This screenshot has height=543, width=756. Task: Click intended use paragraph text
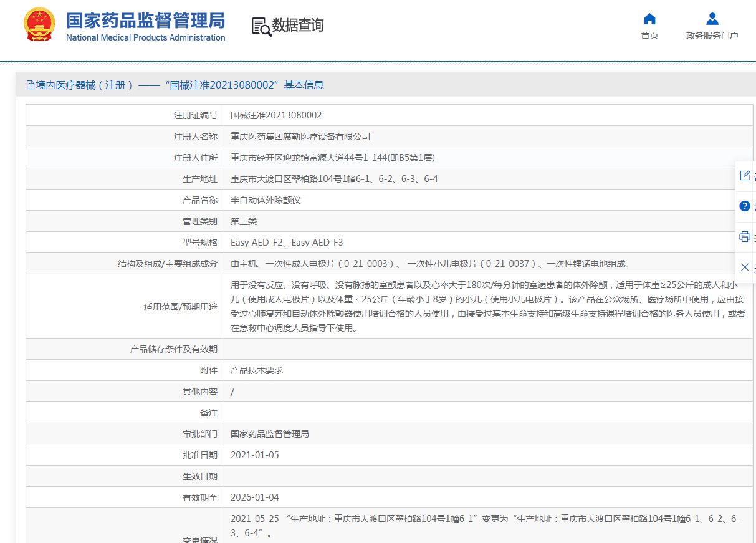tap(488, 305)
